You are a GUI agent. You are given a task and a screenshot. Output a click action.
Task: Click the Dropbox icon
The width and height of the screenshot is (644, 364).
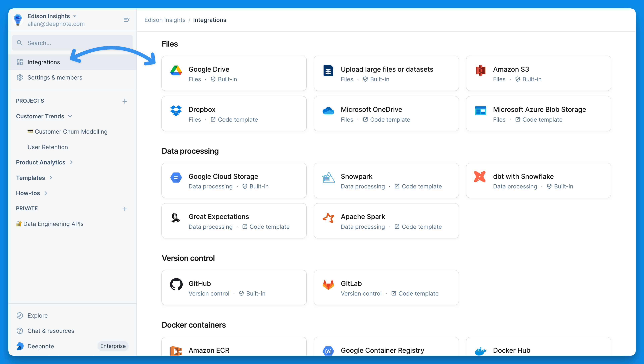pyautogui.click(x=176, y=111)
